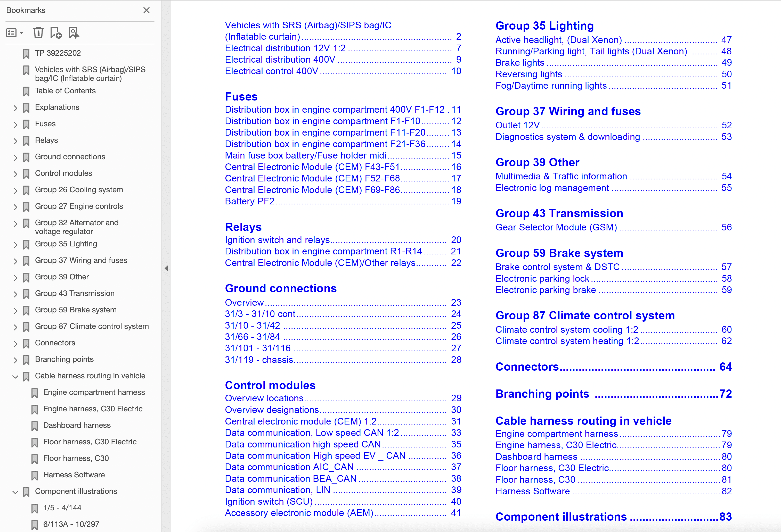Viewport: 781px width, 532px height.
Task: Close the Bookmarks panel
Action: pos(146,10)
